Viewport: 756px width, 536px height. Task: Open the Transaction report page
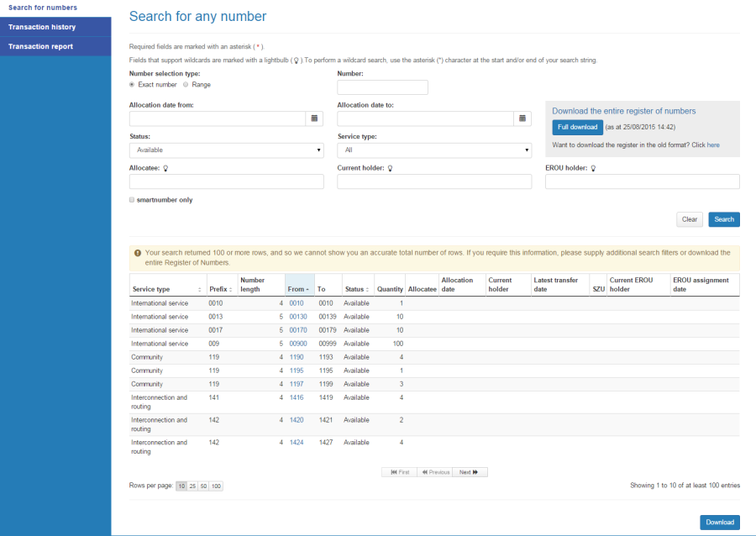point(41,46)
